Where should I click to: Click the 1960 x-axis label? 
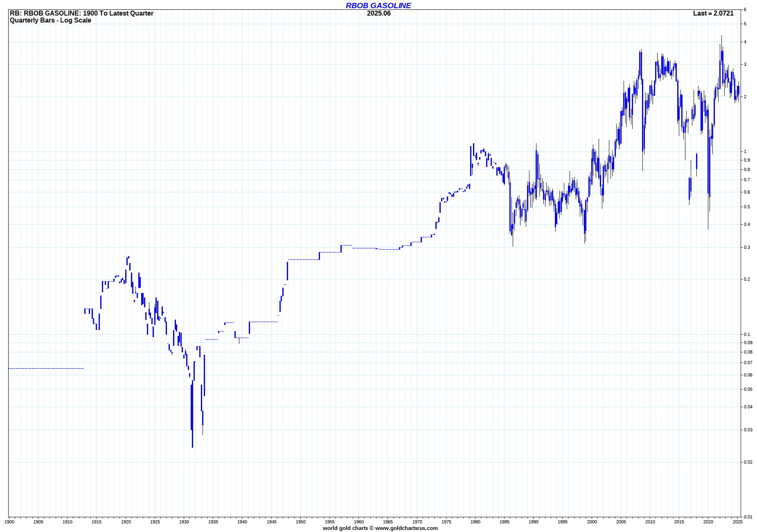pyautogui.click(x=359, y=521)
